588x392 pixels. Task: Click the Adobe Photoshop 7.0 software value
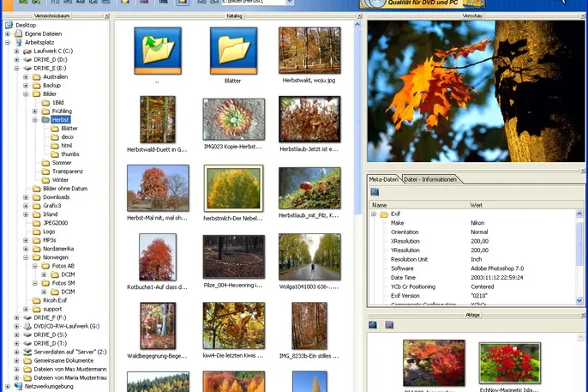point(497,268)
